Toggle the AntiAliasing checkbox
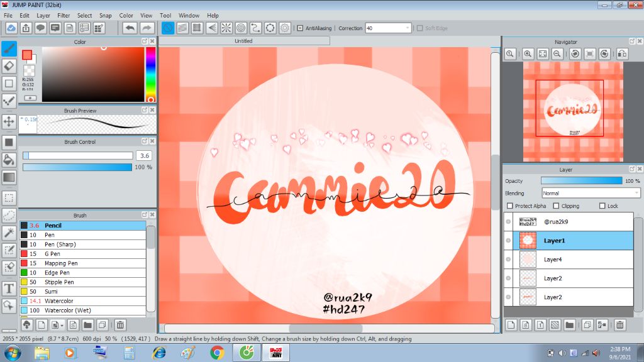 click(300, 28)
